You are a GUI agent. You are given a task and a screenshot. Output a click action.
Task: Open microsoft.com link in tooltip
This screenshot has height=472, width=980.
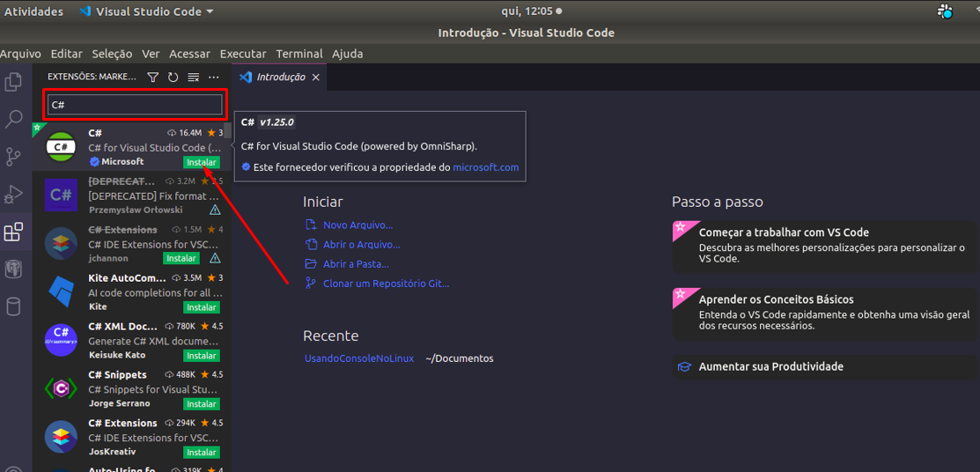tap(486, 167)
